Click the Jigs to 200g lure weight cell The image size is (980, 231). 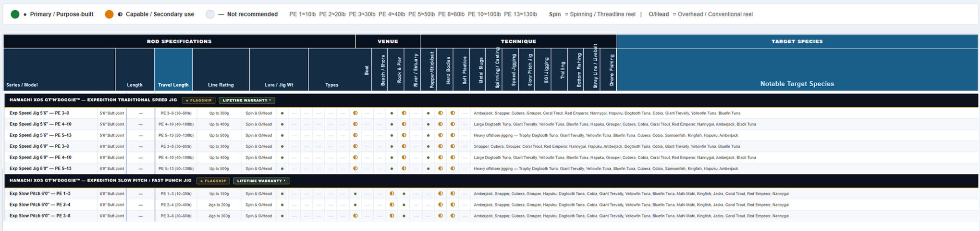tap(219, 205)
